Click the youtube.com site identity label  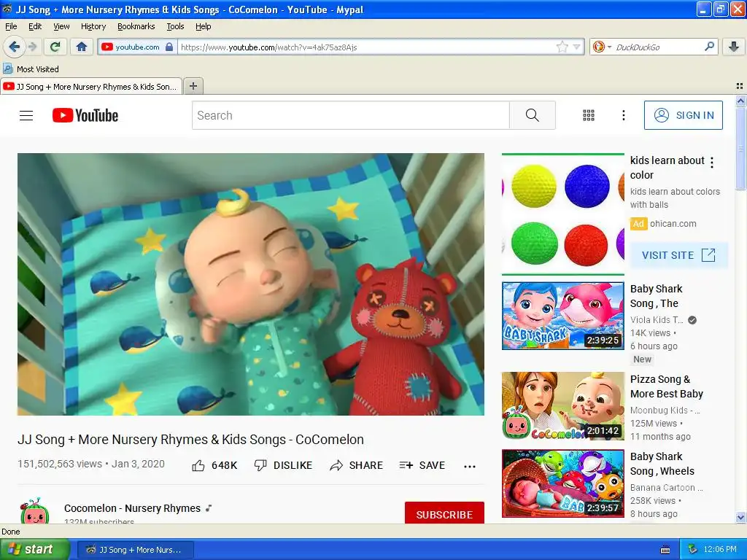tap(137, 47)
